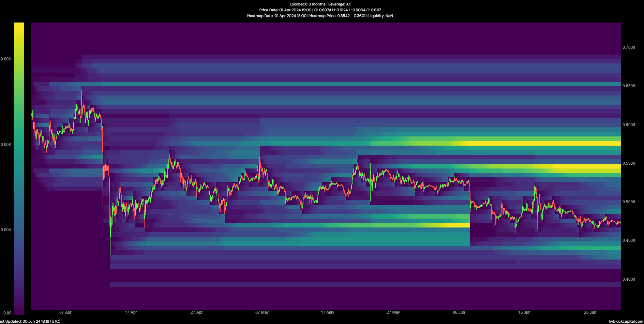Click the Heatmap Date header line
644x324 pixels.
click(320, 16)
